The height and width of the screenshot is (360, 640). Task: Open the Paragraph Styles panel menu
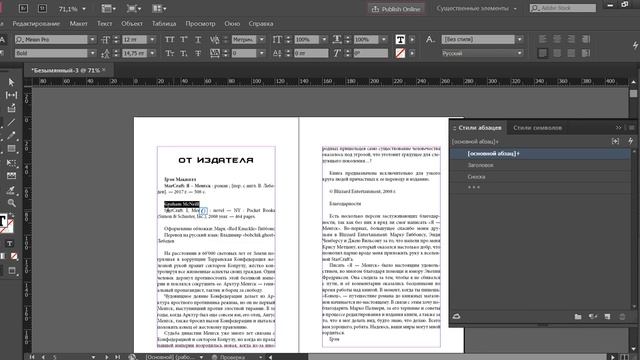tap(631, 128)
